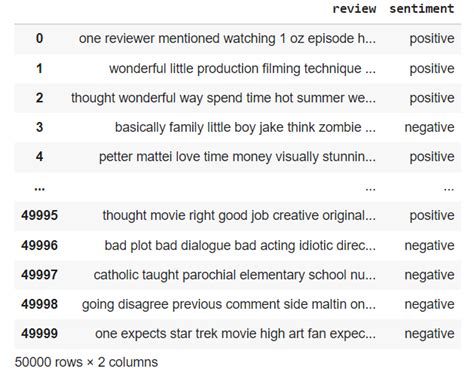The height and width of the screenshot is (378, 474).
Task: Click the ellipsis in the index column
Action: pos(39,189)
